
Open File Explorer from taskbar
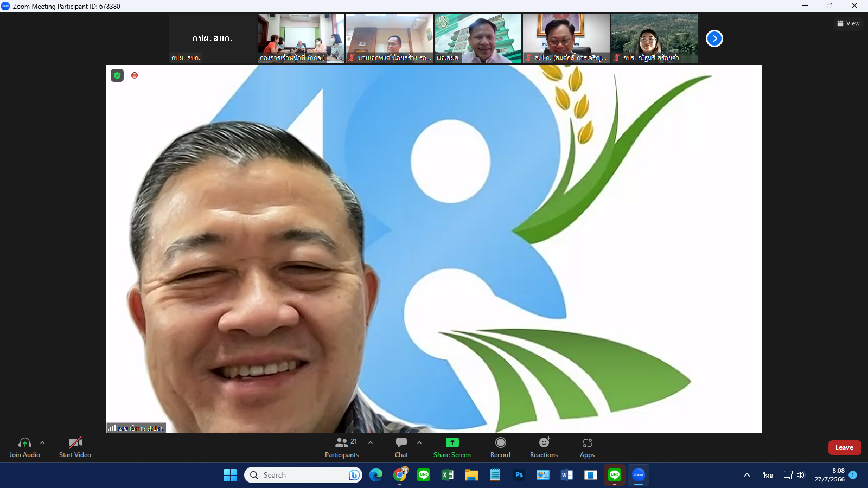coord(471,475)
